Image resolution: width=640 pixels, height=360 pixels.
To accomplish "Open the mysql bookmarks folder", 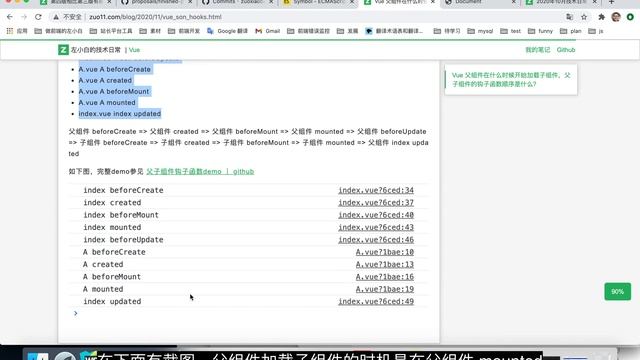I will pyautogui.click(x=480, y=31).
